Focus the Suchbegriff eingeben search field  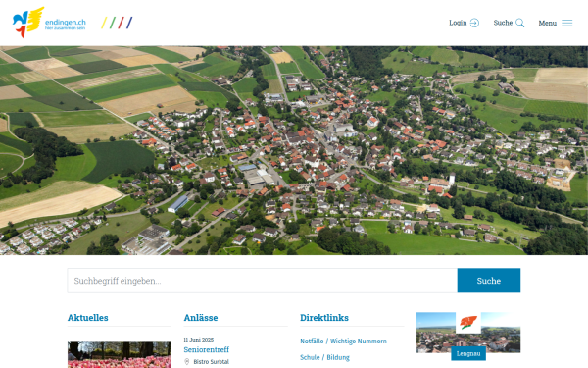(262, 281)
